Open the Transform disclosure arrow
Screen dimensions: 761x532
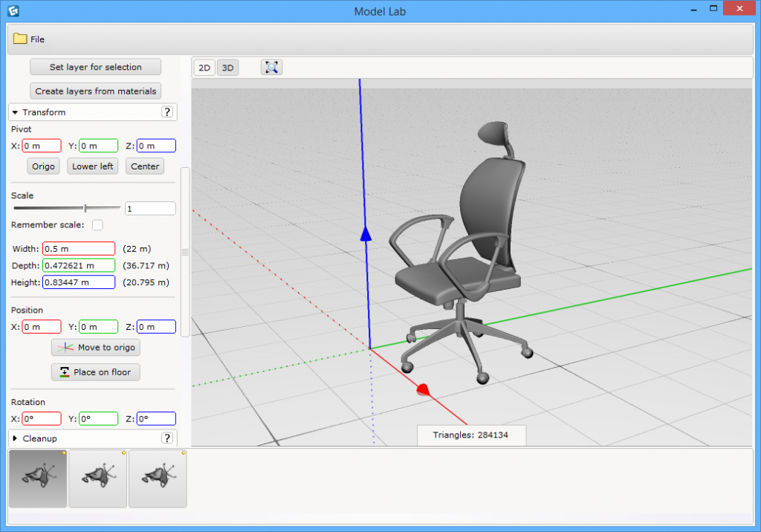(x=15, y=112)
